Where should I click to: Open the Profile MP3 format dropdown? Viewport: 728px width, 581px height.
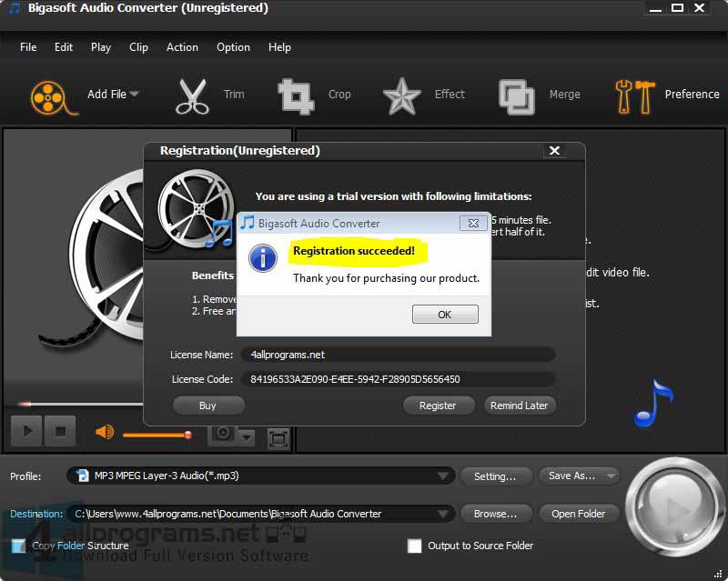tap(261, 476)
